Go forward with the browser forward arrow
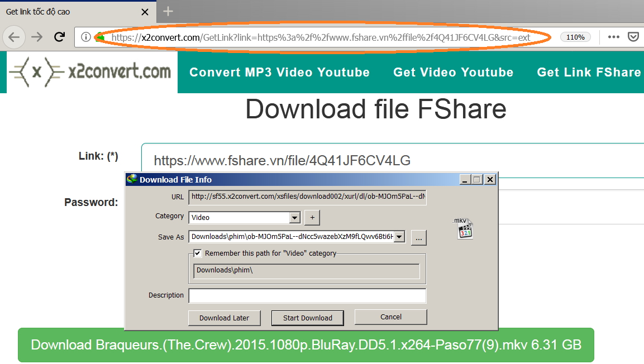Screen dimensions: 644x364 click(37, 37)
